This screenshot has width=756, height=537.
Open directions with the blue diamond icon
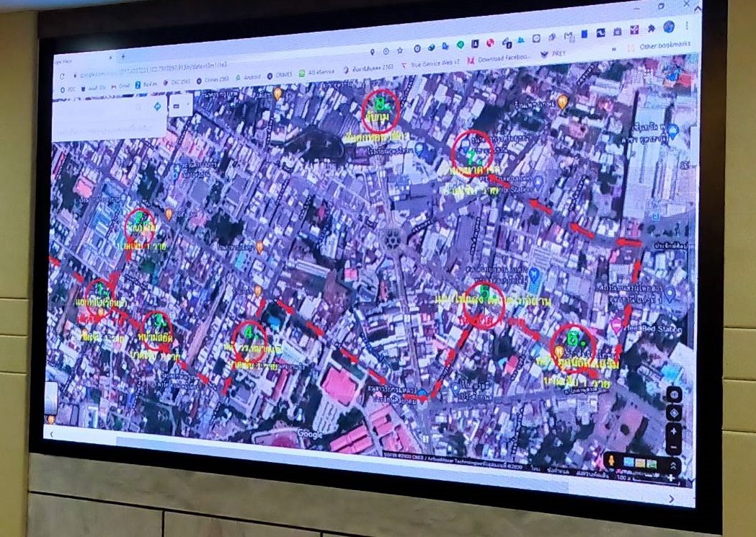[157, 107]
